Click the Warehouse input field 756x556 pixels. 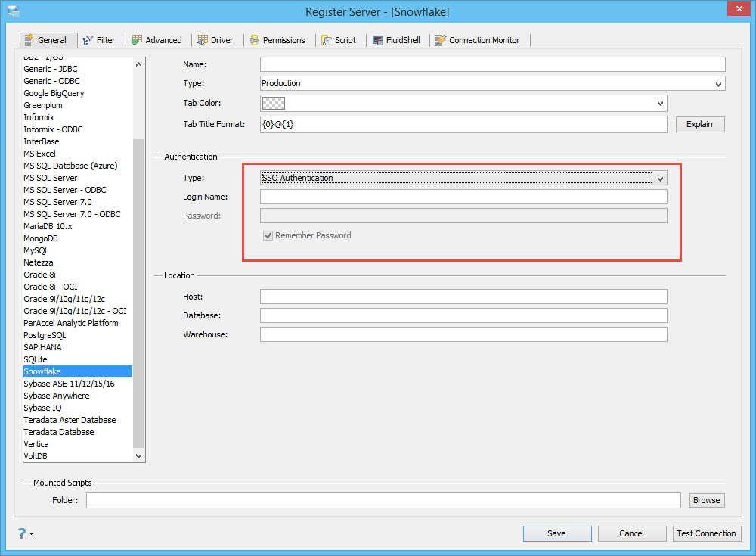464,334
